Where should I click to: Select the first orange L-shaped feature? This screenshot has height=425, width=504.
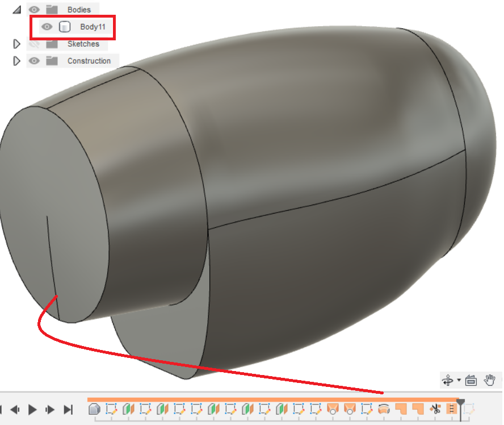pos(401,409)
